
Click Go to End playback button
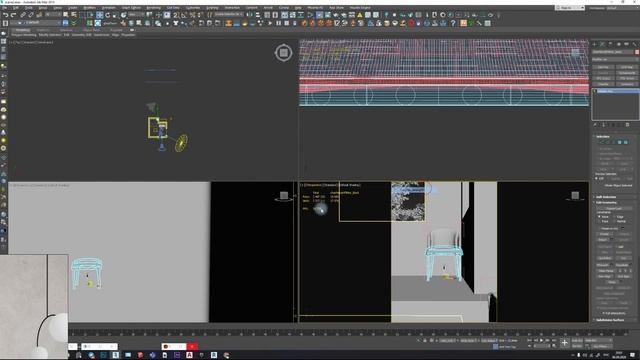pos(554,340)
